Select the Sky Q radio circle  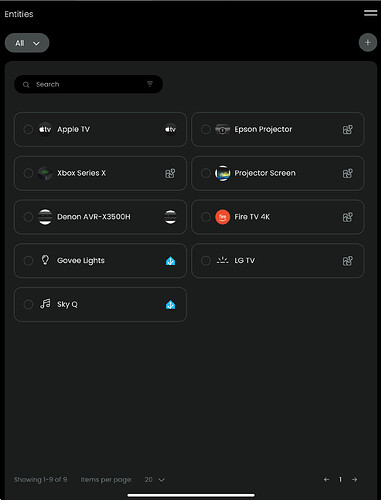pos(28,304)
